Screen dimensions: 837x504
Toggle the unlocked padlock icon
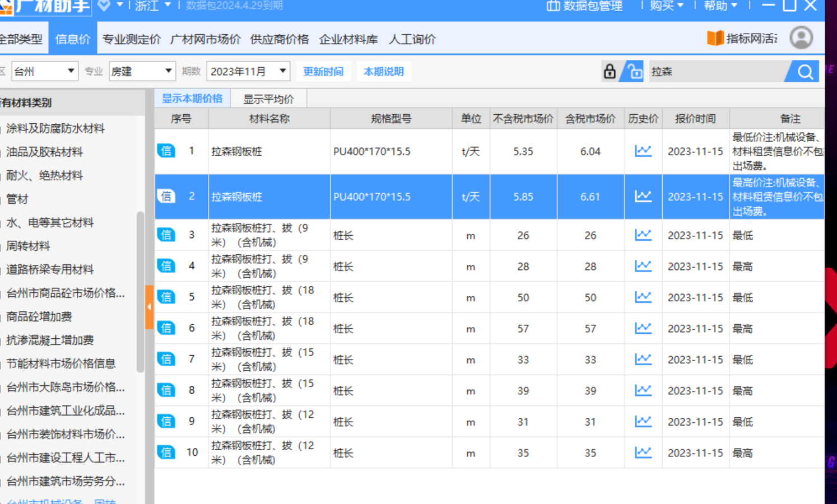point(634,72)
